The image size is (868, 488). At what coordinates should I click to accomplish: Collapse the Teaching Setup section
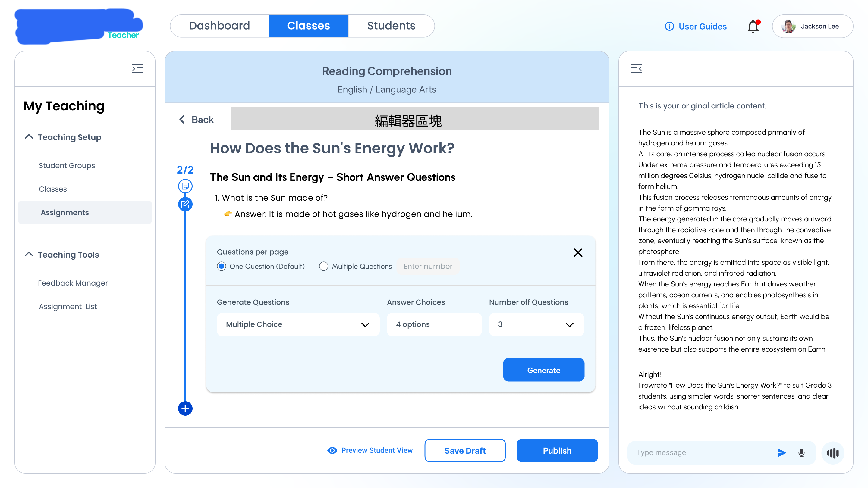point(29,137)
